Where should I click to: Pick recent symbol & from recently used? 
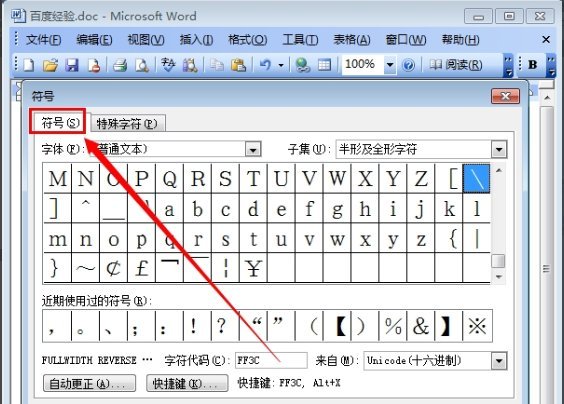(x=421, y=326)
